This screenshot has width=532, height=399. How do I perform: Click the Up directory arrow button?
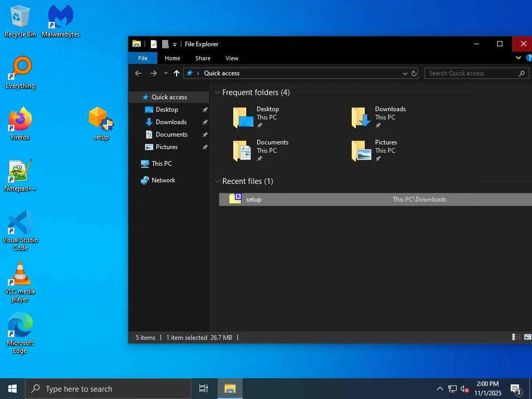pos(177,73)
